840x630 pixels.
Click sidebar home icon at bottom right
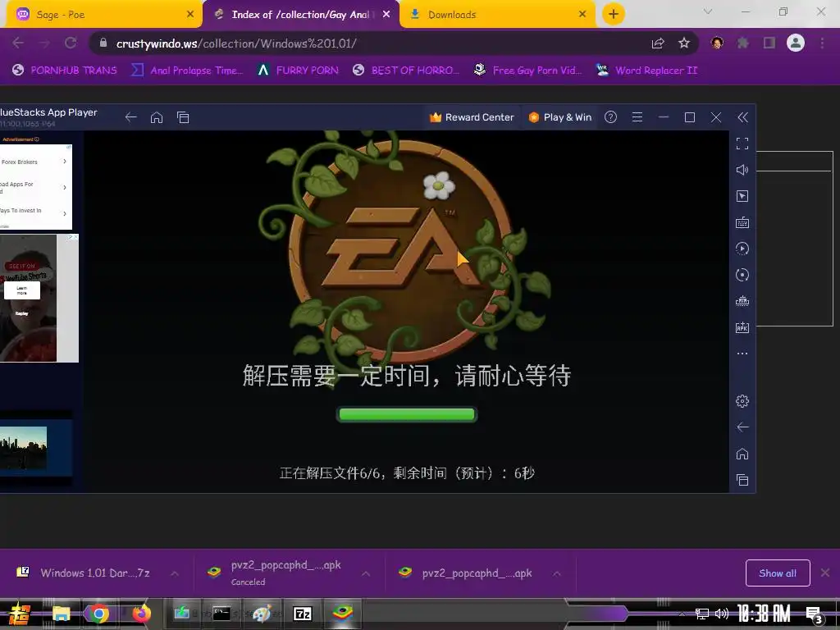(x=742, y=454)
